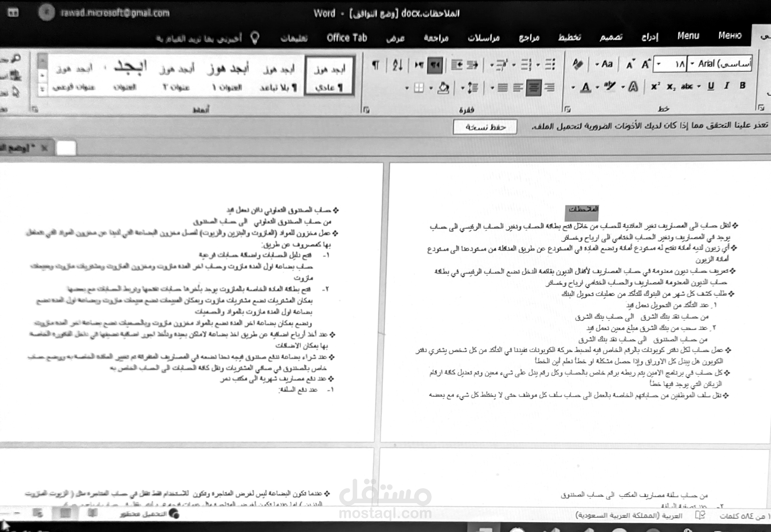This screenshot has height=532, width=771.
Task: Click the font color A swatch
Action: click(585, 88)
